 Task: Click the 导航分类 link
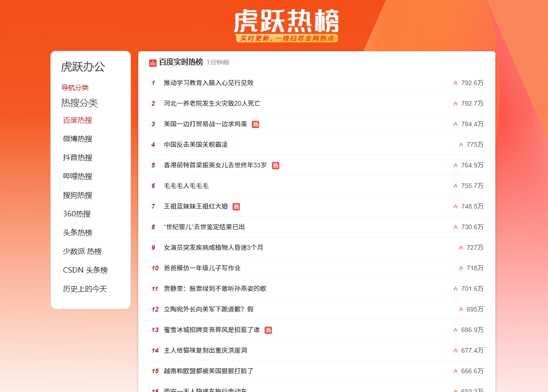click(x=75, y=88)
